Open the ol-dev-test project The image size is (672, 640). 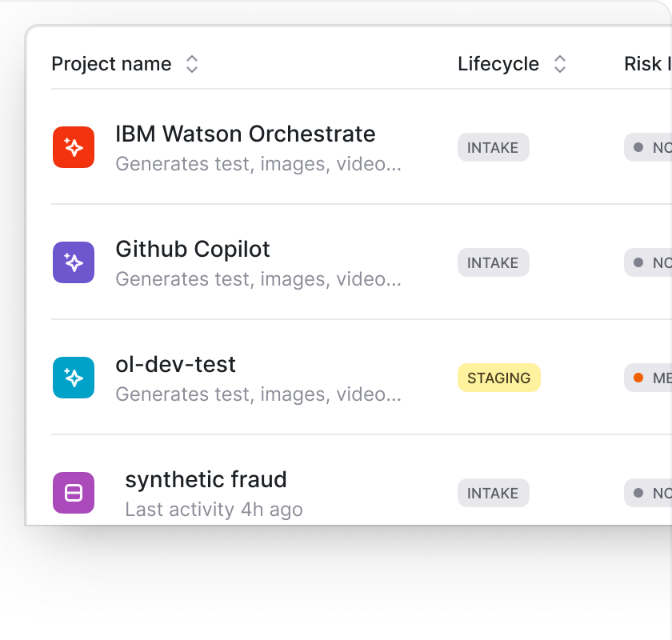pyautogui.click(x=175, y=364)
